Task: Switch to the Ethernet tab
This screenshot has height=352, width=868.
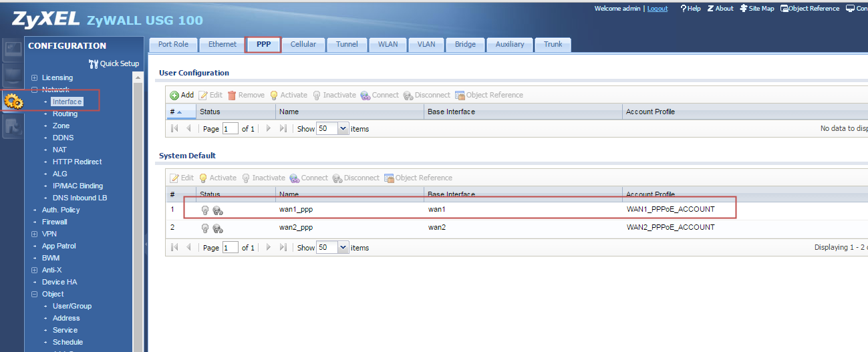Action: (223, 45)
